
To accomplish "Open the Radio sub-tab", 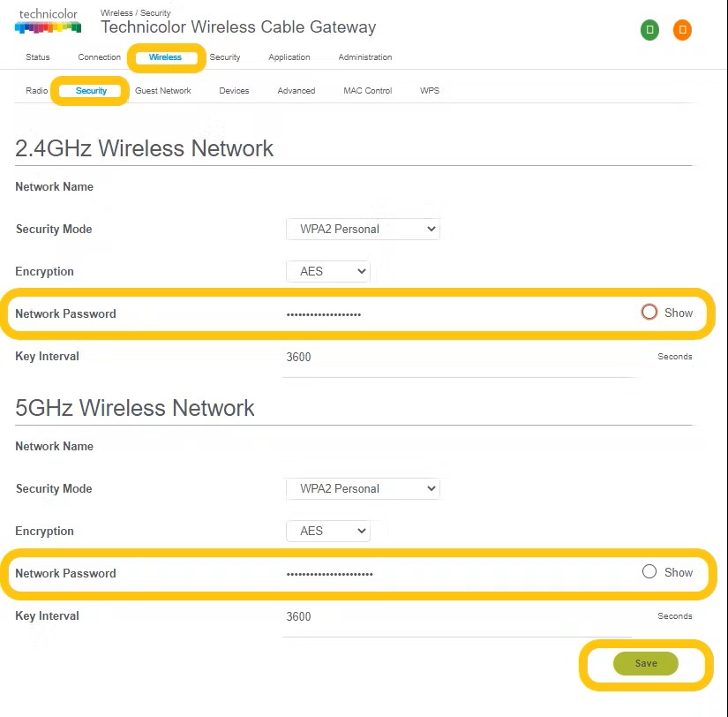I will pyautogui.click(x=36, y=91).
